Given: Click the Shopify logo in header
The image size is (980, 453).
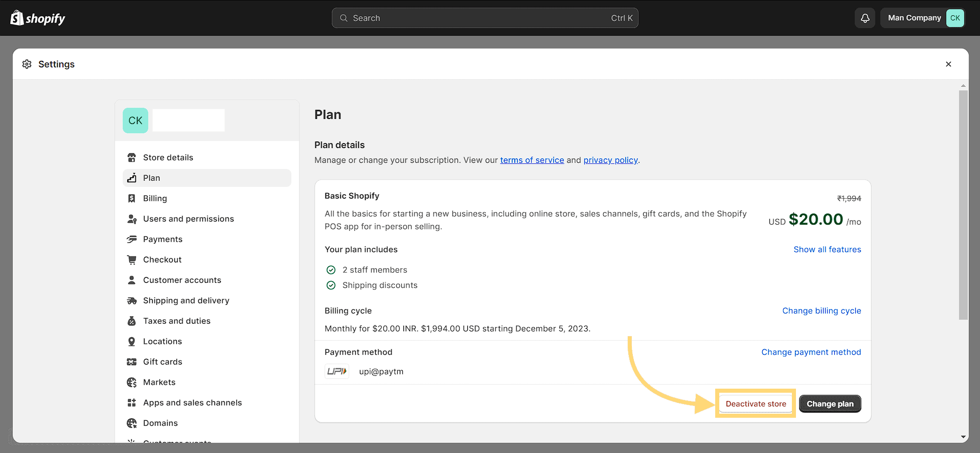Looking at the screenshot, I should (38, 18).
